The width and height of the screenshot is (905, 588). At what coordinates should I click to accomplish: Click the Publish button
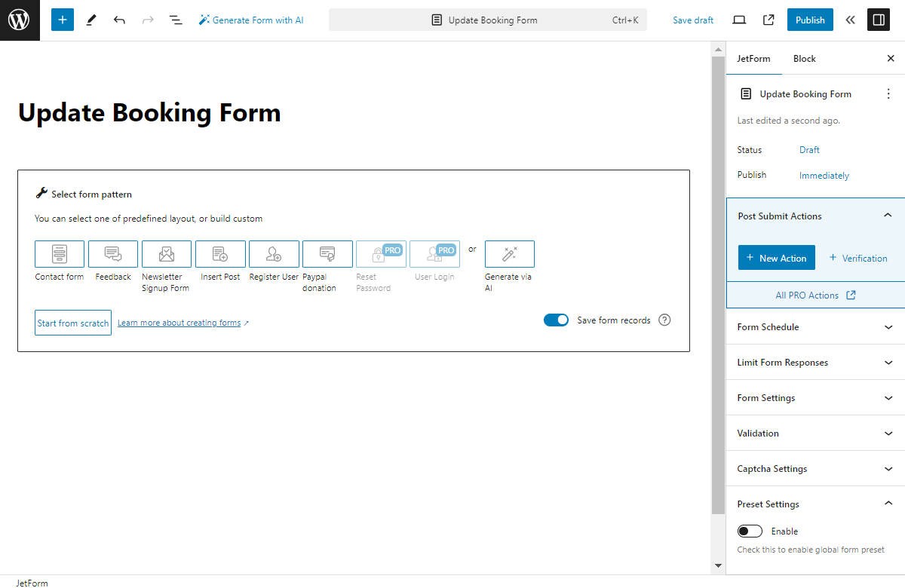pos(810,20)
